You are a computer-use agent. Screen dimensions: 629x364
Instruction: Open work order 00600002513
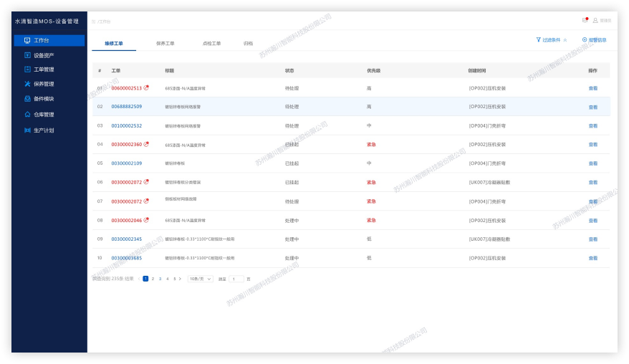pyautogui.click(x=127, y=88)
